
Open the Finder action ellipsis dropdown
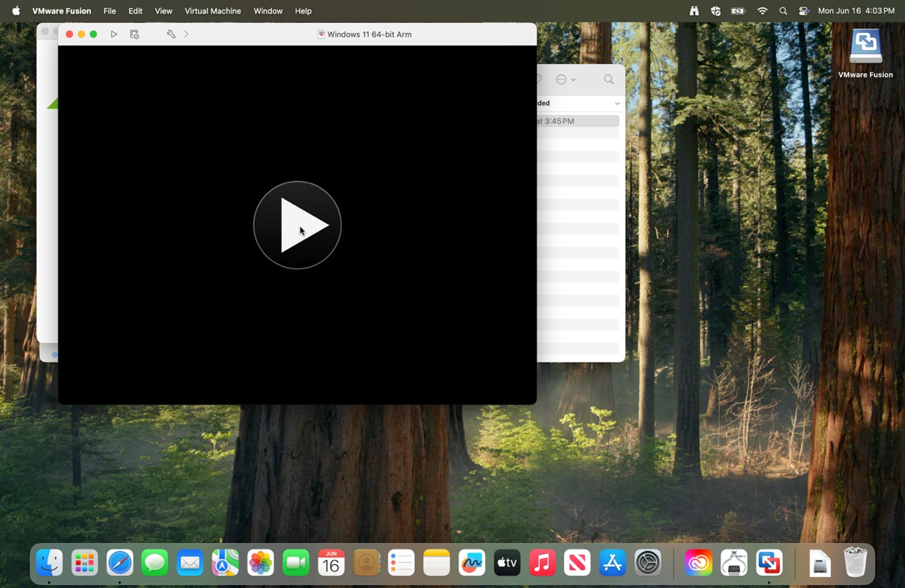(x=566, y=79)
